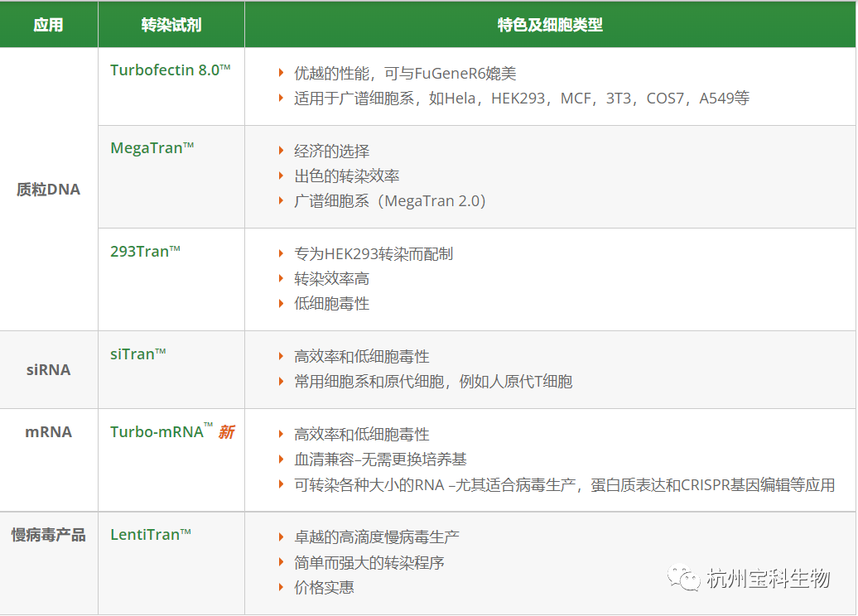
Task: Select the siRNA application cell
Action: 48,370
